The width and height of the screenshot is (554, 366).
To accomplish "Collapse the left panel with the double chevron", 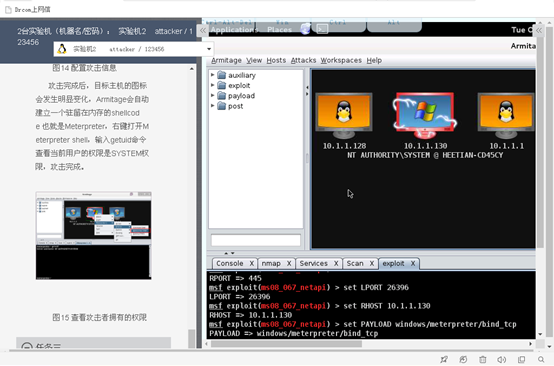I will tap(202, 30).
